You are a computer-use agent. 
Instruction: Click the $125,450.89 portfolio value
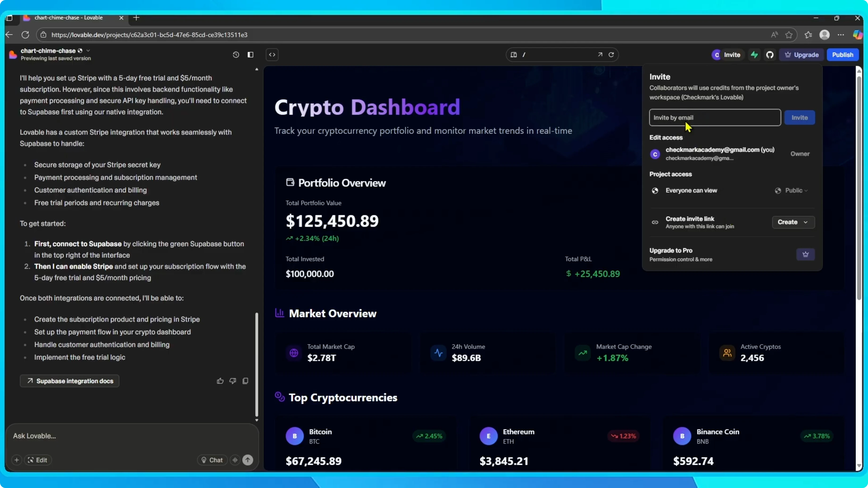click(332, 221)
